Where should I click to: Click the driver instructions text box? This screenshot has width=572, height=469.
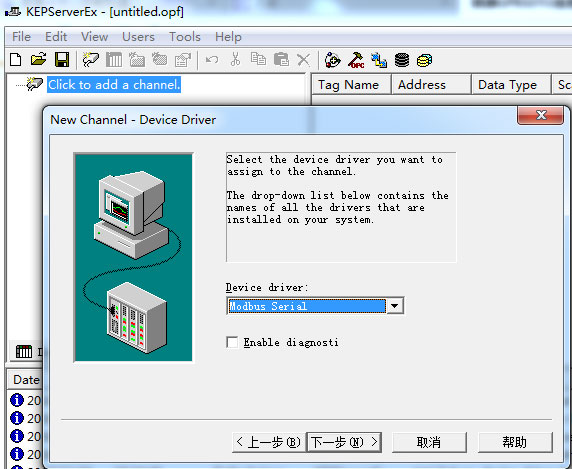pyautogui.click(x=341, y=207)
